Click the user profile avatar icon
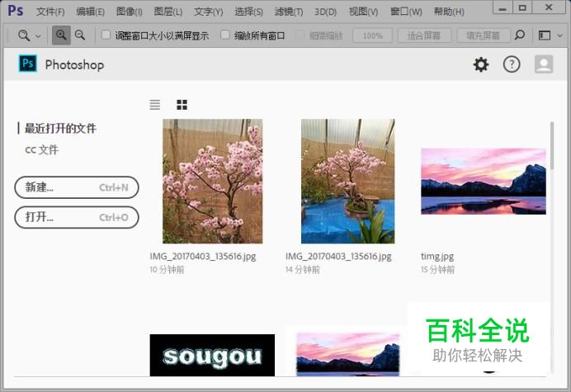571x392 pixels. point(544,64)
